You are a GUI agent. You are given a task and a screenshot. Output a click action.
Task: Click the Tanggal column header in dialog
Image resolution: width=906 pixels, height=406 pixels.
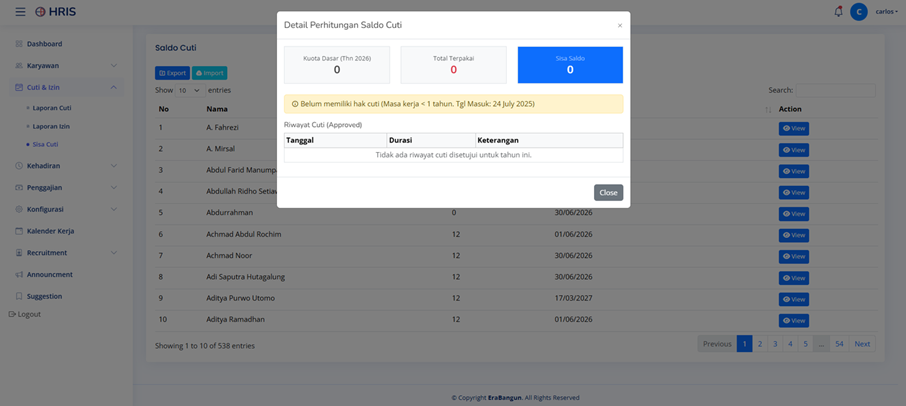click(335, 140)
